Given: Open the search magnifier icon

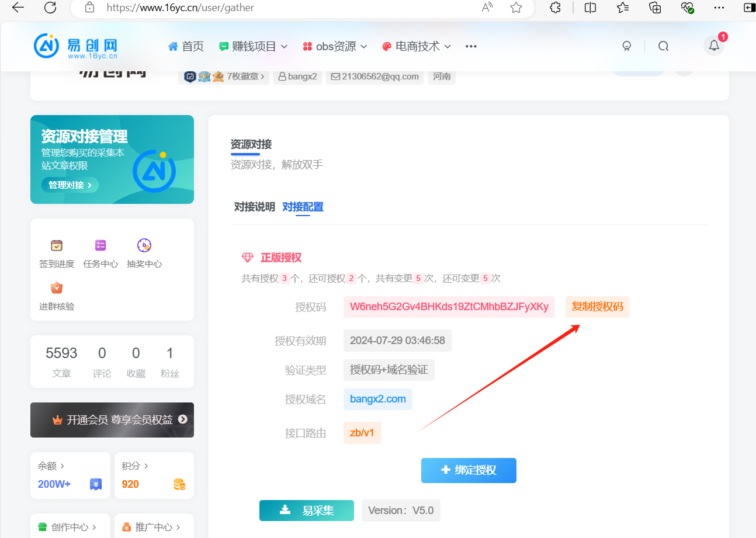Looking at the screenshot, I should pos(663,46).
